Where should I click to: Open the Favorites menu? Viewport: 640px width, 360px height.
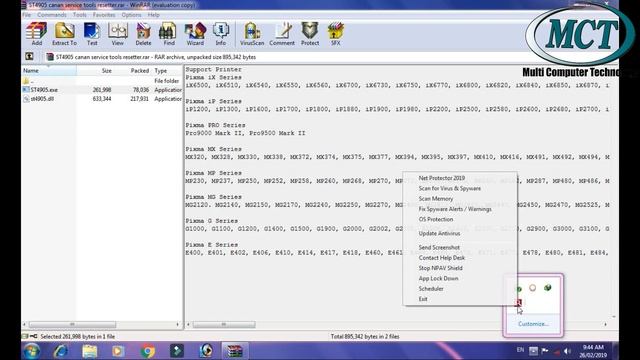click(x=104, y=15)
